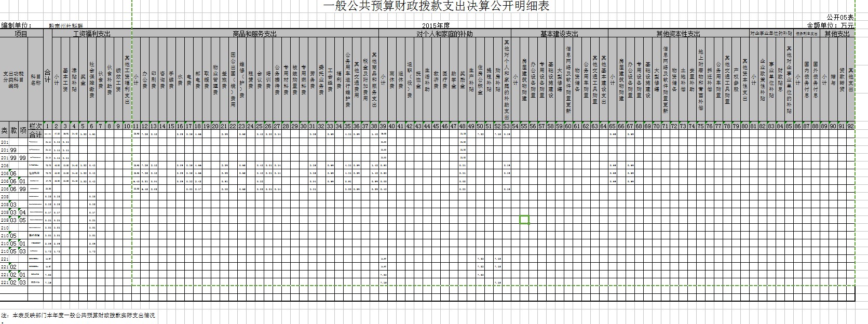Click the column number 92 cell
The image size is (868, 324).
850,126
